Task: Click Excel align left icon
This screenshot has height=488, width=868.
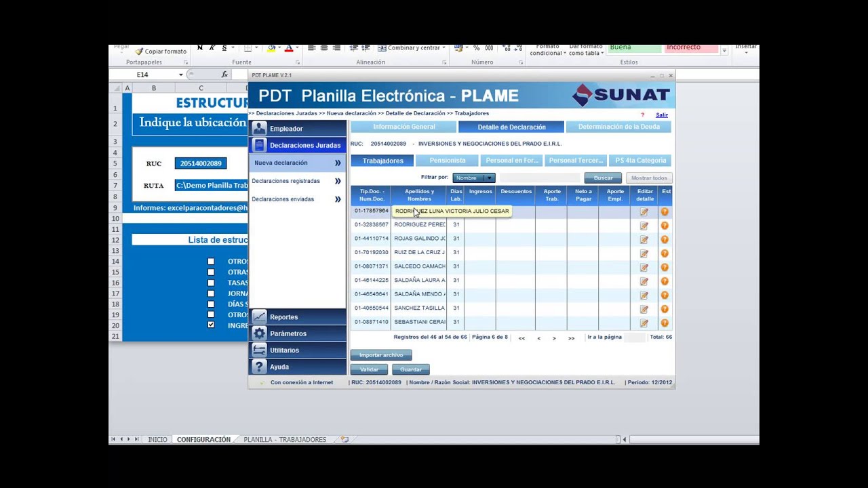Action: 312,48
